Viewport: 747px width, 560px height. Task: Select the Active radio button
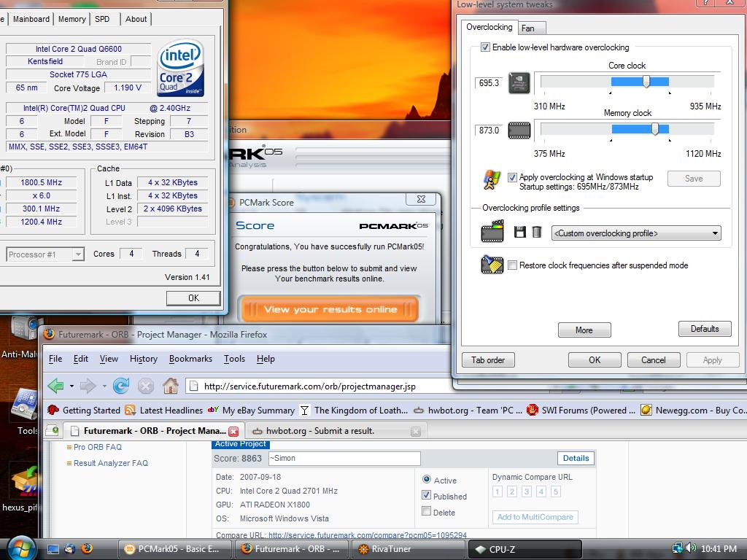coord(426,480)
